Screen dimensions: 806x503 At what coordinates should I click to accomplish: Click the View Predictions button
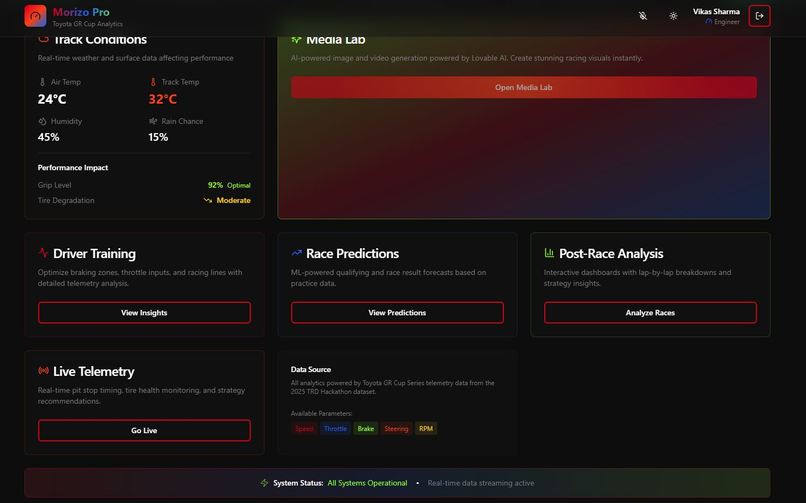(x=397, y=312)
